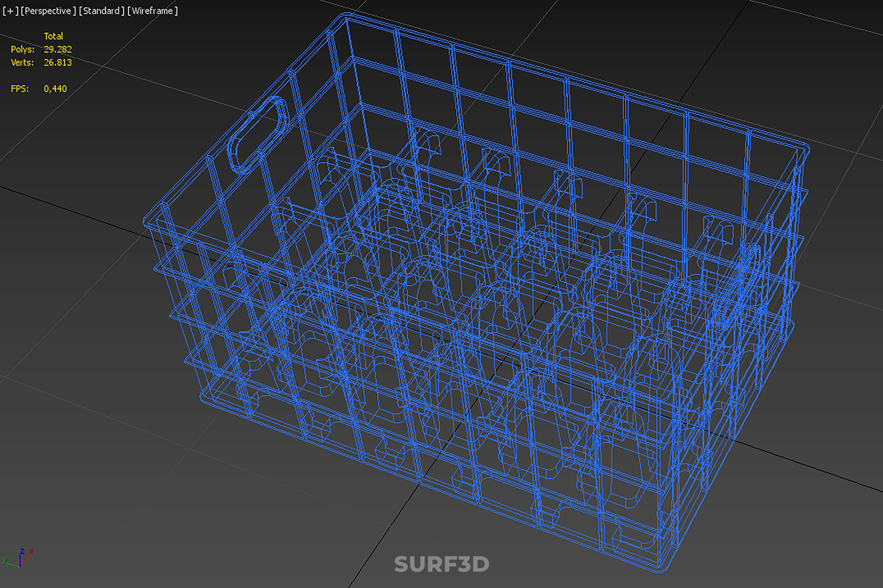Open the Wireframe shading viewport menu
883x588 pixels.
[x=152, y=11]
